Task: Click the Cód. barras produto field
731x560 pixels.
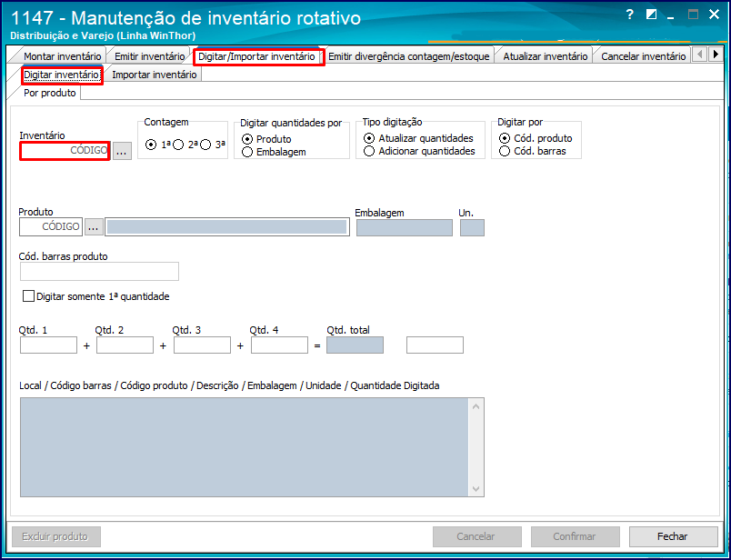Action: pos(99,272)
